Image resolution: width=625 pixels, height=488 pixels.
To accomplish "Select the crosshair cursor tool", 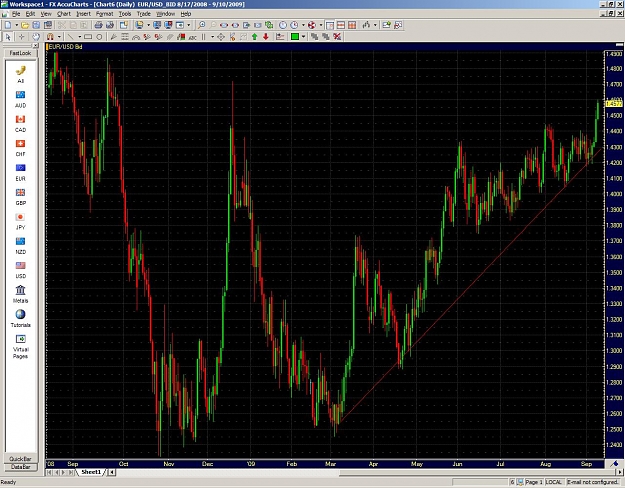I will click(x=22, y=37).
